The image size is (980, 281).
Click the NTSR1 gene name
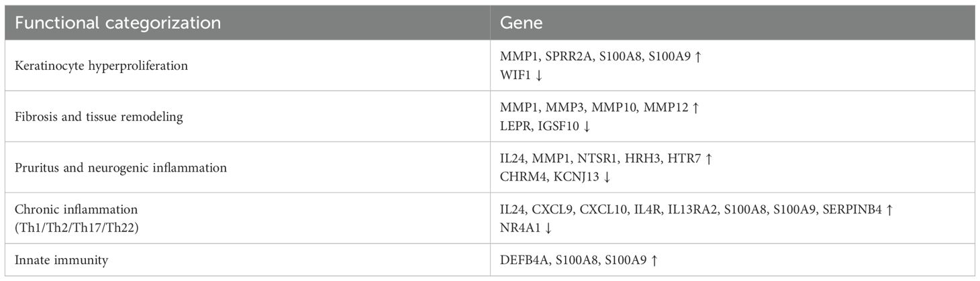pyautogui.click(x=594, y=159)
